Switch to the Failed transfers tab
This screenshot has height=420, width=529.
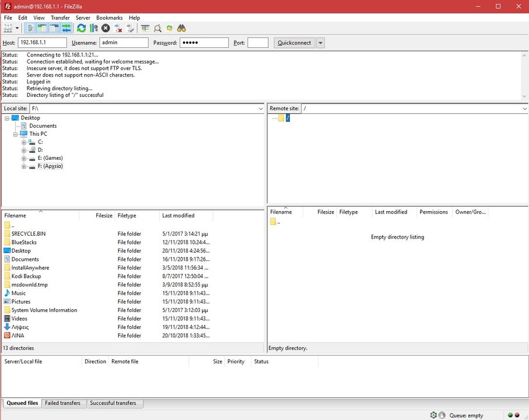(x=64, y=403)
